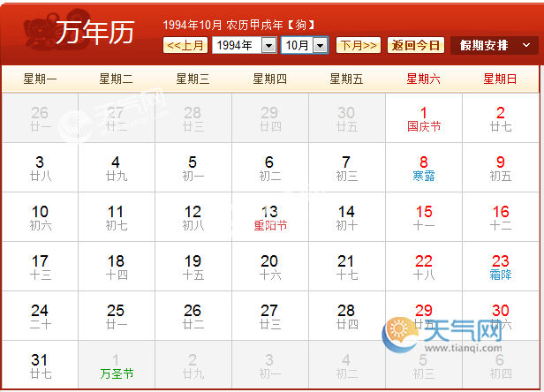Select October 1 国庆节 date cell
This screenshot has height=392, width=544.
(x=423, y=118)
